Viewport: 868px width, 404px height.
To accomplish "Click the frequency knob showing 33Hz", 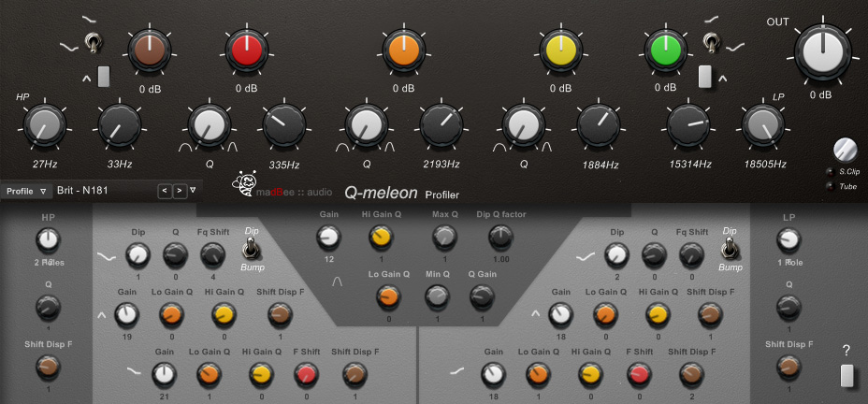I will coord(120,125).
